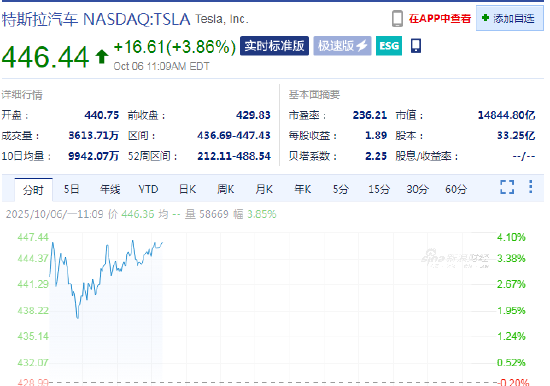Switch to the 年线 chart tab
The width and height of the screenshot is (550, 386).
[x=110, y=189]
